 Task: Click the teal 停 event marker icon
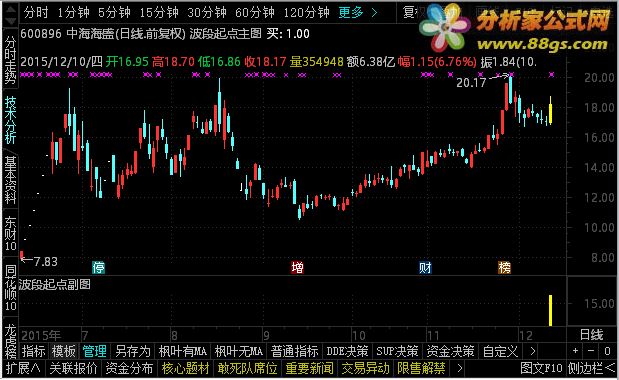(x=98, y=268)
